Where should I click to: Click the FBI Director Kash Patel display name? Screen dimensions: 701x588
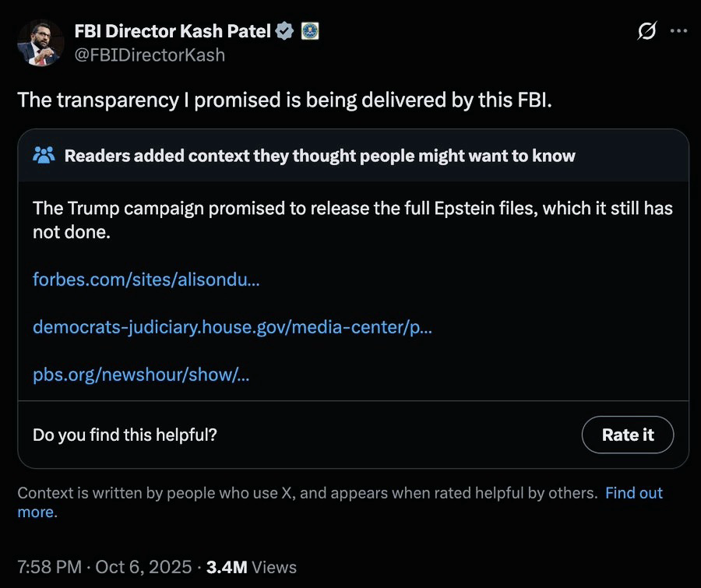click(x=172, y=31)
